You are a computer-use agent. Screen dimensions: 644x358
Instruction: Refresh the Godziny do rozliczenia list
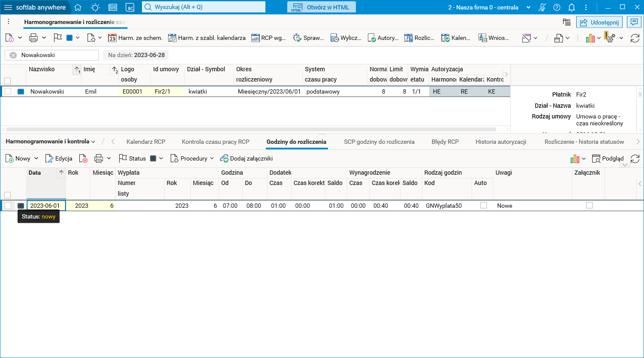click(x=635, y=159)
